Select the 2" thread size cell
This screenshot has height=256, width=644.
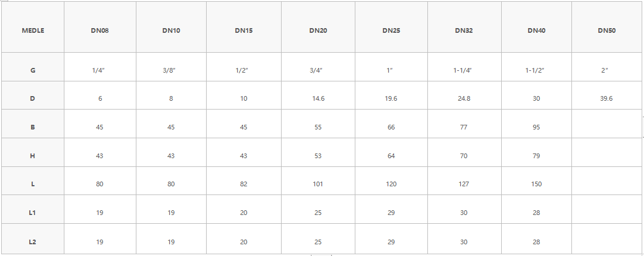(x=607, y=70)
